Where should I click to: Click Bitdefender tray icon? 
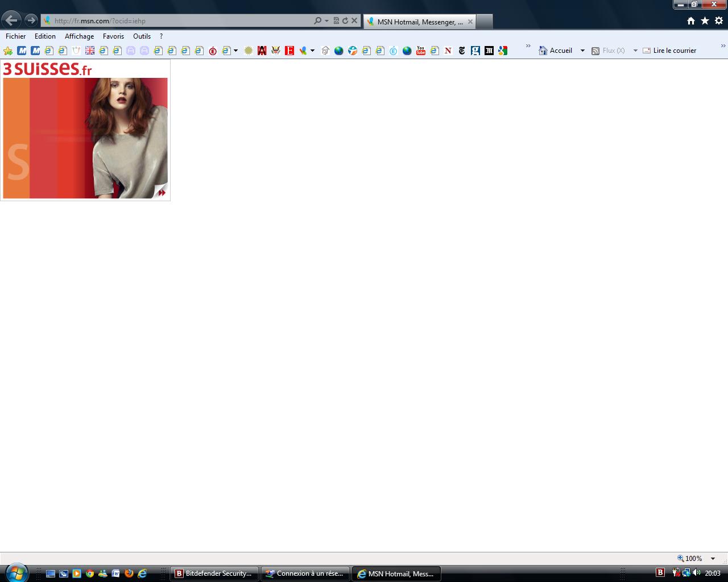coord(660,572)
